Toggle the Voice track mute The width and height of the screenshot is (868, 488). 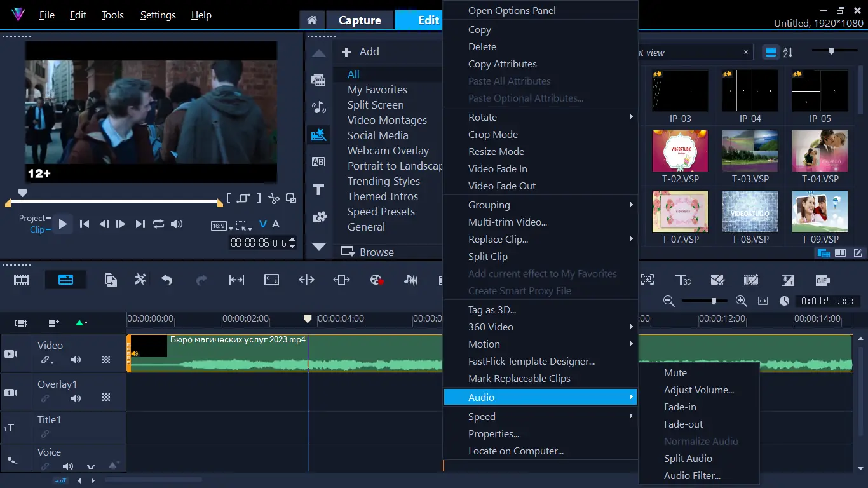click(x=67, y=466)
